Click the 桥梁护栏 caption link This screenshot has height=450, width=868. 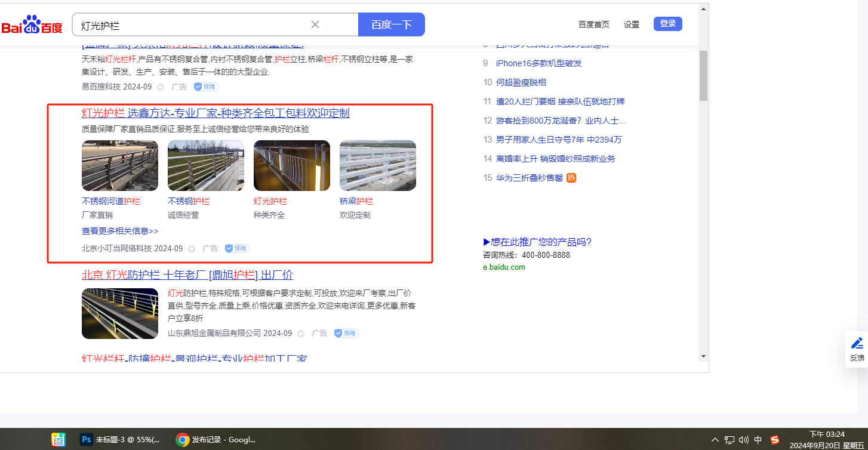coord(356,201)
